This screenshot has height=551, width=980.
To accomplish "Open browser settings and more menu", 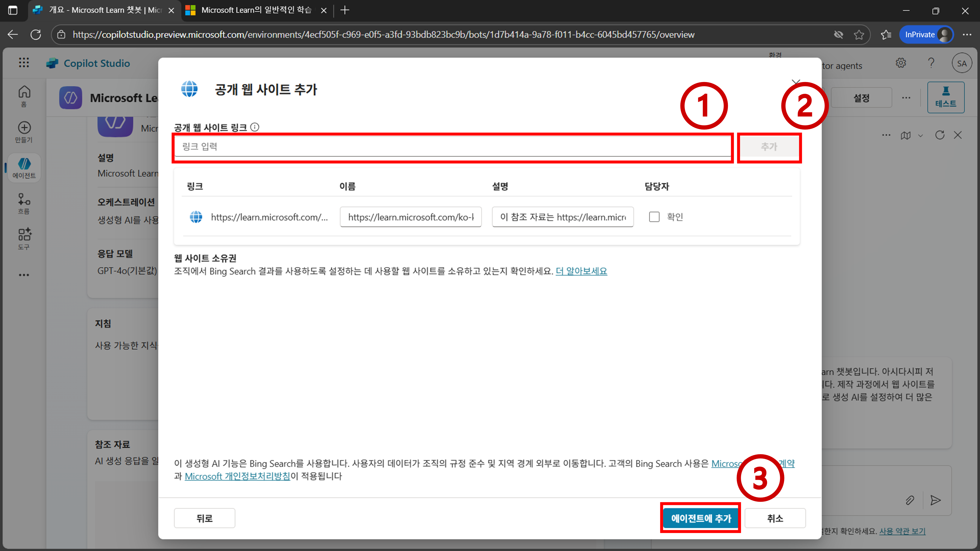I will pos(967,35).
